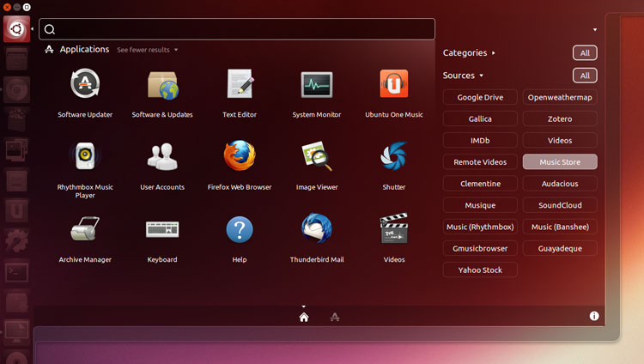Collapse the Sources filter section

point(463,76)
